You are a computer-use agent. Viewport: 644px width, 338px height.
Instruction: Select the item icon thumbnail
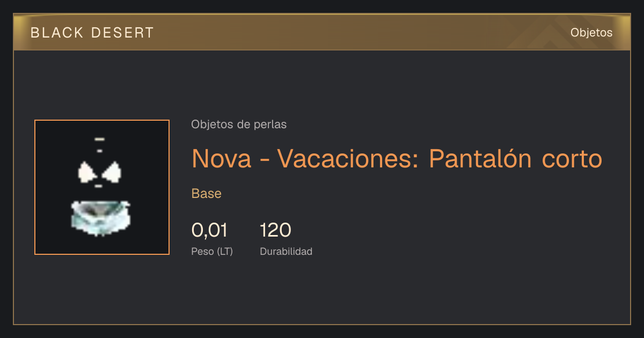pos(102,187)
